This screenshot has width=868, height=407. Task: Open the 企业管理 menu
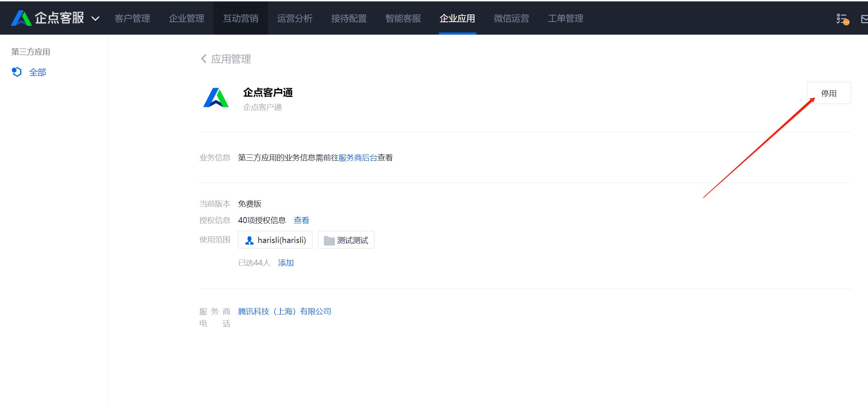coord(186,18)
